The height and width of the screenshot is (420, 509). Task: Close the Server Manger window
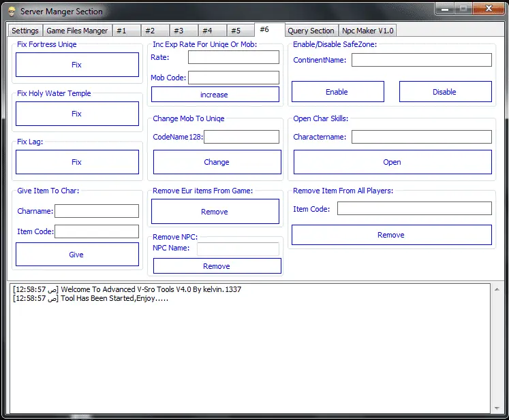(489, 9)
